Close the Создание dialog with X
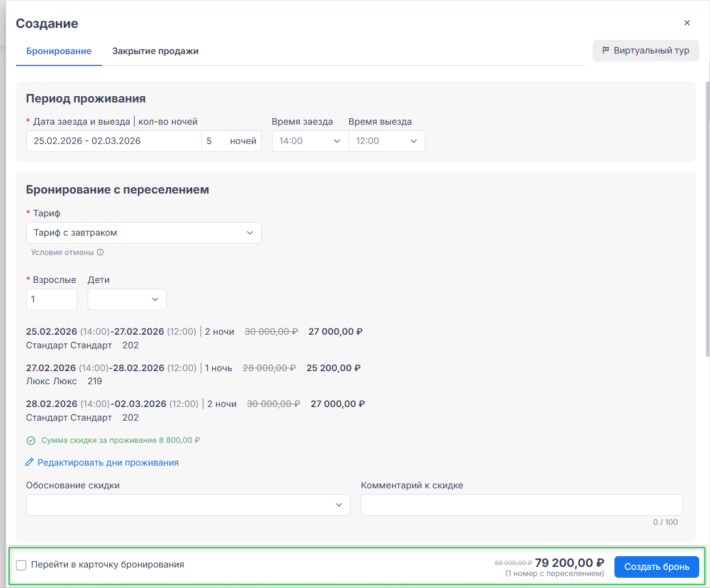 687,23
